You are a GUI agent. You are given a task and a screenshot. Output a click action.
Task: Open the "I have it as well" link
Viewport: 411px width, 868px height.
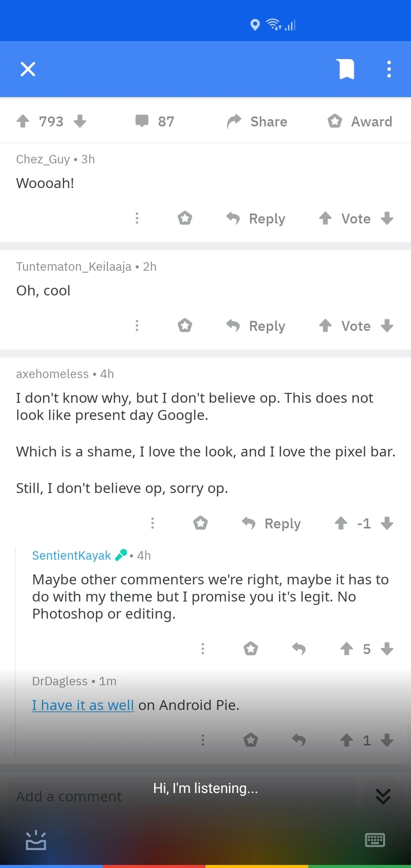tap(83, 705)
